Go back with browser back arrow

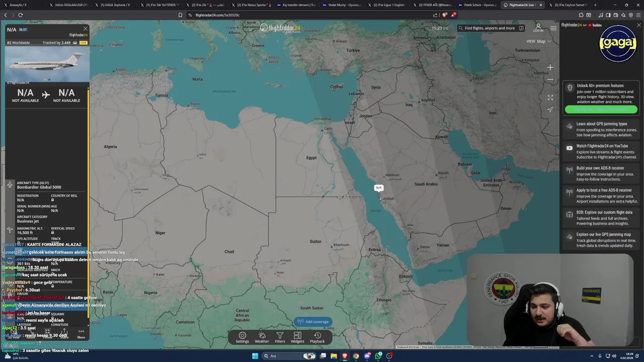click(6, 15)
